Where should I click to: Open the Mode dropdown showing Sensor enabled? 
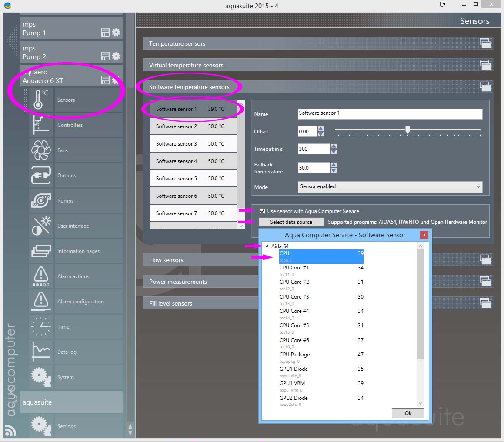390,186
